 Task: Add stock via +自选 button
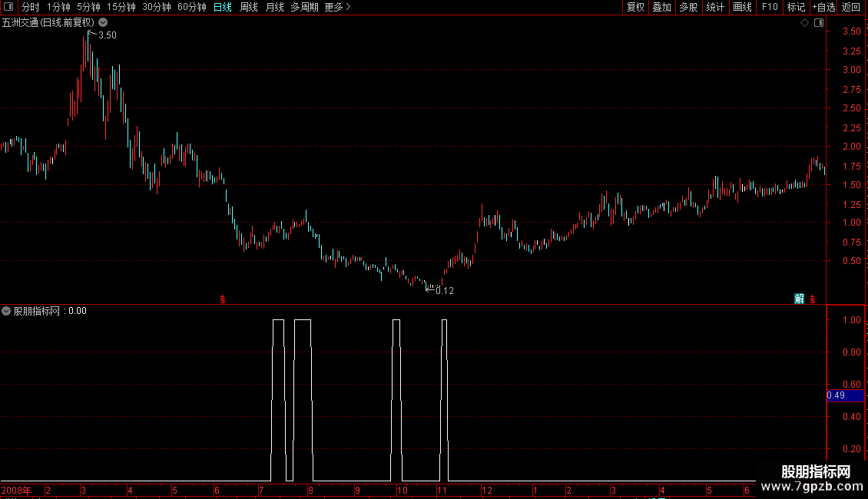click(x=823, y=7)
